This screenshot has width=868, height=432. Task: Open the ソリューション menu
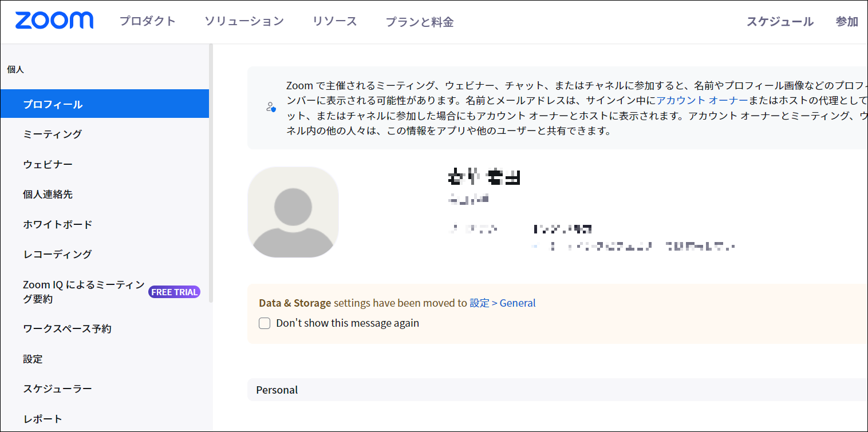[x=244, y=21]
